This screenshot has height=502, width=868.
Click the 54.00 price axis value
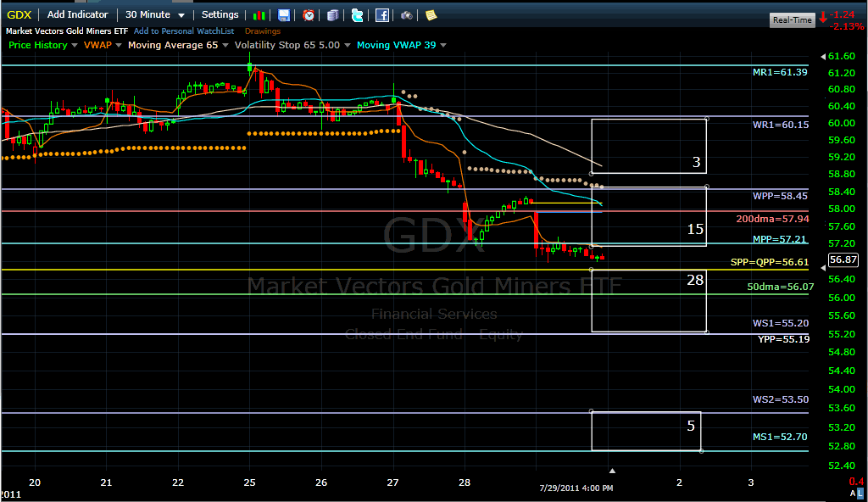pyautogui.click(x=842, y=389)
